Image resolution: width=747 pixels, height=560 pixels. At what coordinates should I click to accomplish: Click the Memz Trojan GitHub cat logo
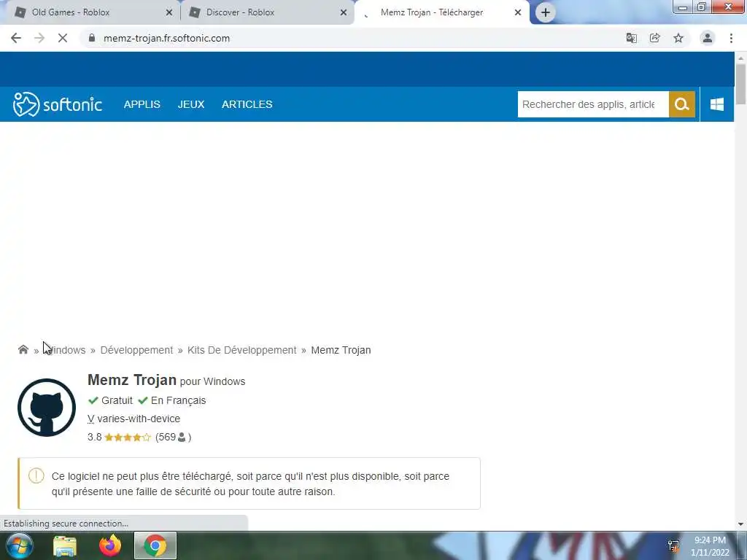47,408
